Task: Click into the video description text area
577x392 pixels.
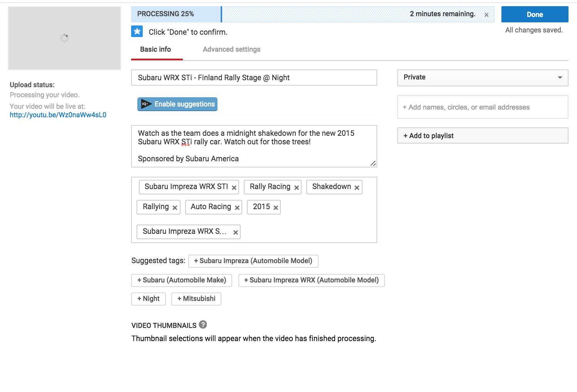Action: point(254,146)
